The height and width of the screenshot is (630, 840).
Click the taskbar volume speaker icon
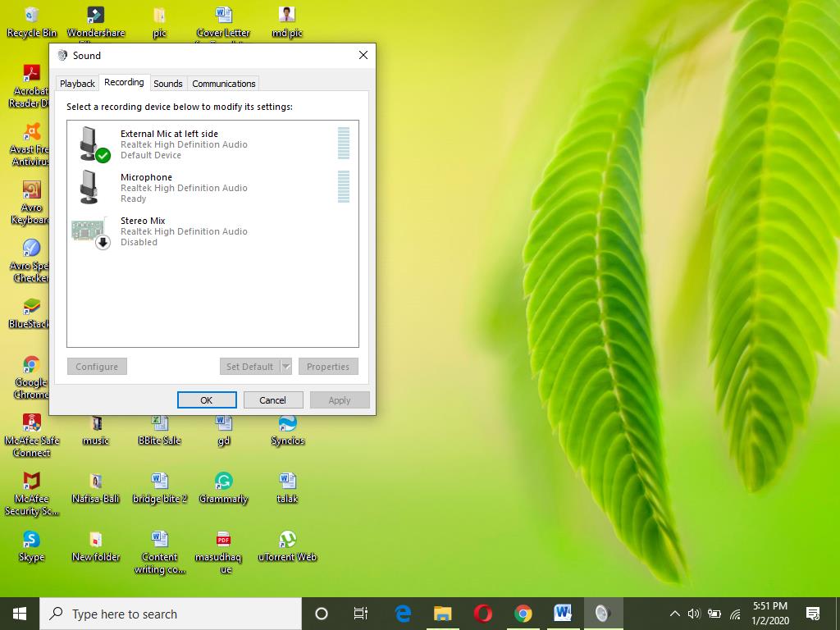click(x=694, y=614)
